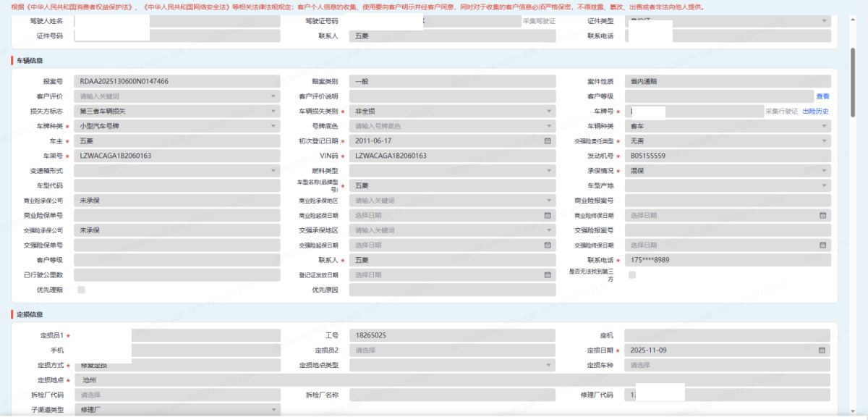Click calendar icon in 登记证发放日期 field
Screen dimensions: 868x420
click(548, 274)
